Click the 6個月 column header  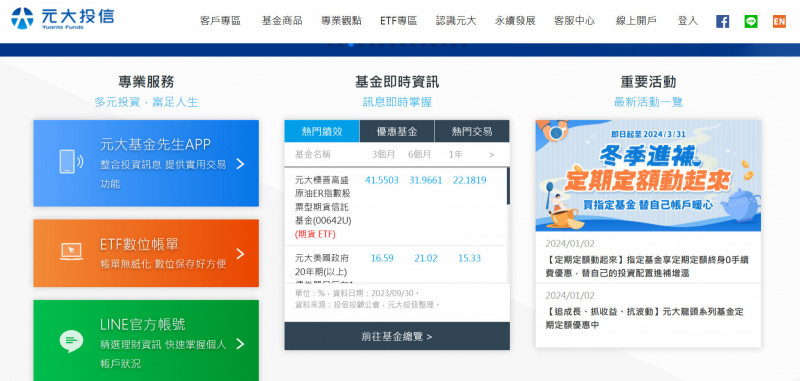[419, 155]
